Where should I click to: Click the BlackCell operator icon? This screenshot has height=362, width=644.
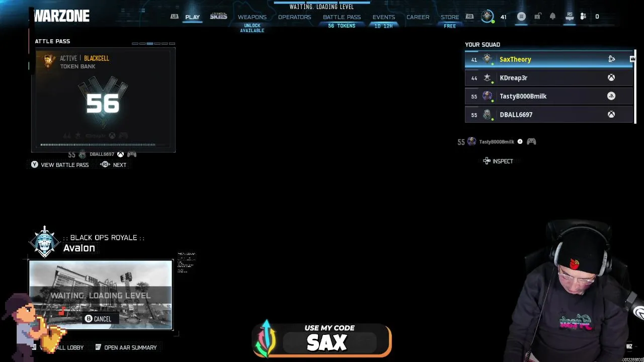tap(49, 61)
